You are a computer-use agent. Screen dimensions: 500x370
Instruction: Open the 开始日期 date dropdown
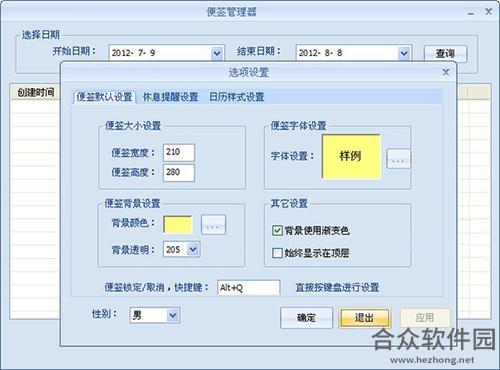pyautogui.click(x=217, y=53)
